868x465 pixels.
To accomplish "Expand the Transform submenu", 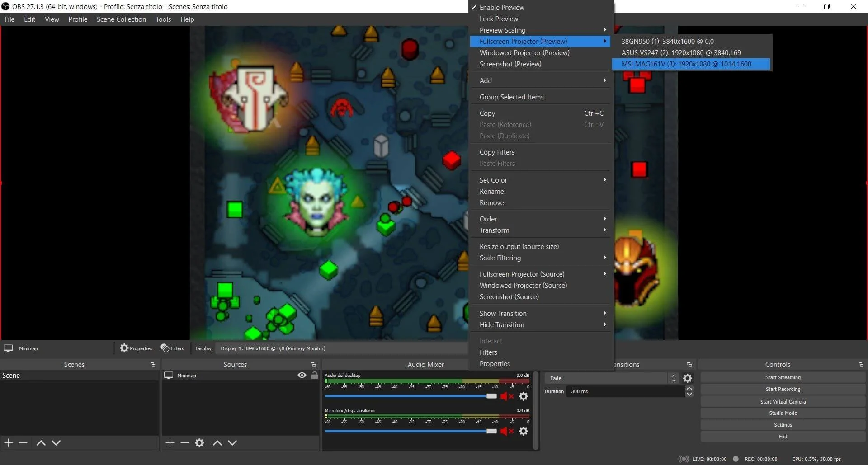I will coord(494,230).
